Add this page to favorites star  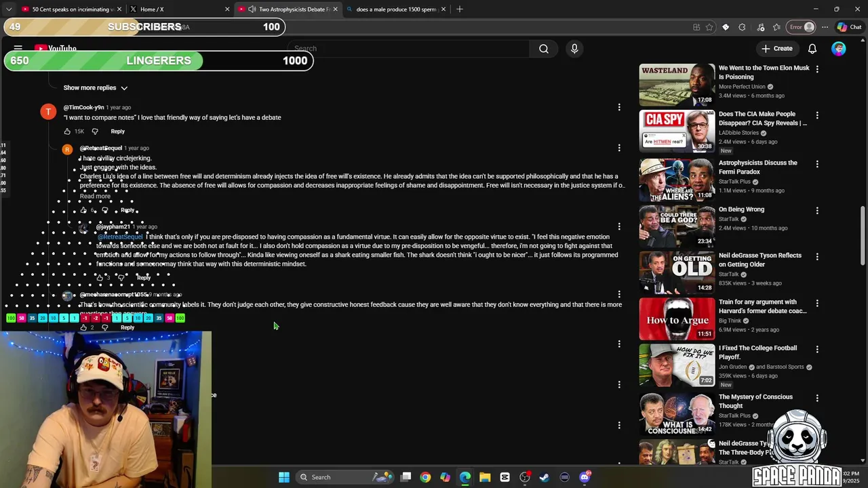(709, 27)
